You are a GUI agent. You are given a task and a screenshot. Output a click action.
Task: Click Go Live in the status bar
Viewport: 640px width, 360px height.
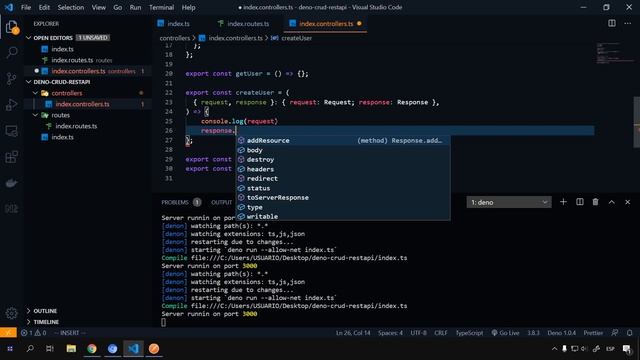[505, 333]
